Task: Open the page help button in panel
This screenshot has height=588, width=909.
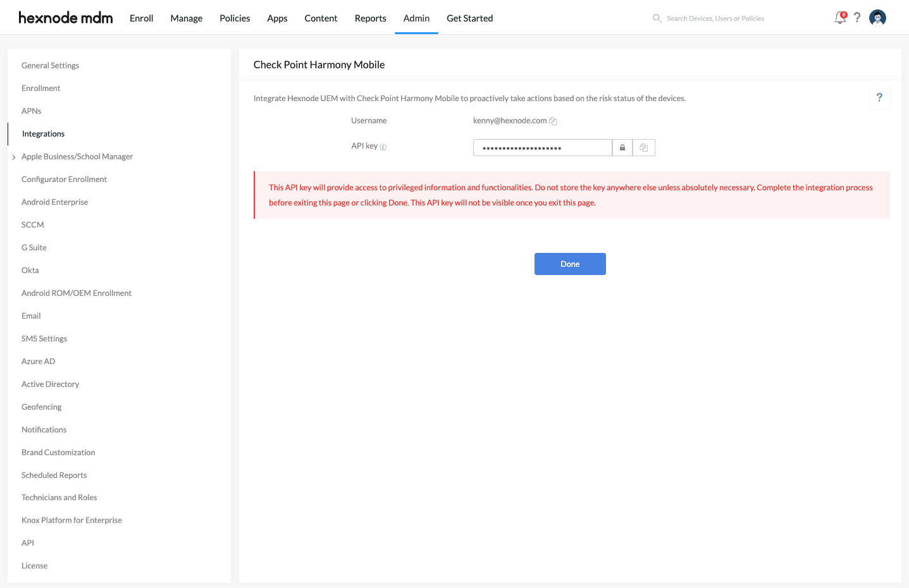Action: pos(879,97)
